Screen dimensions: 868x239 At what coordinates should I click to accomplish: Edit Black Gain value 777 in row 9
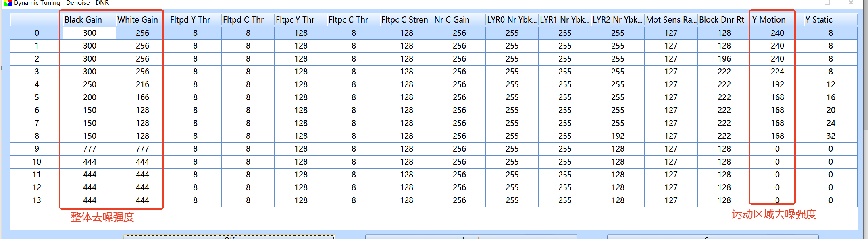click(x=90, y=149)
